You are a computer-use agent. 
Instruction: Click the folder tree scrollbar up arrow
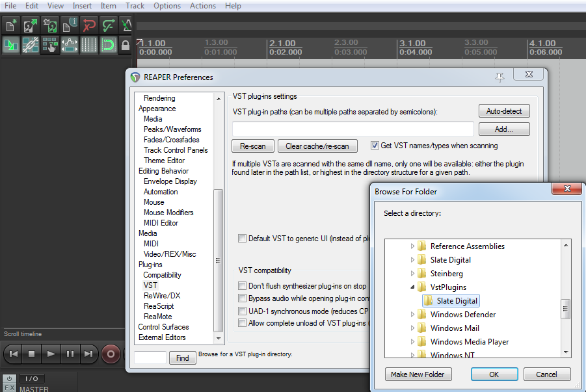tap(566, 245)
